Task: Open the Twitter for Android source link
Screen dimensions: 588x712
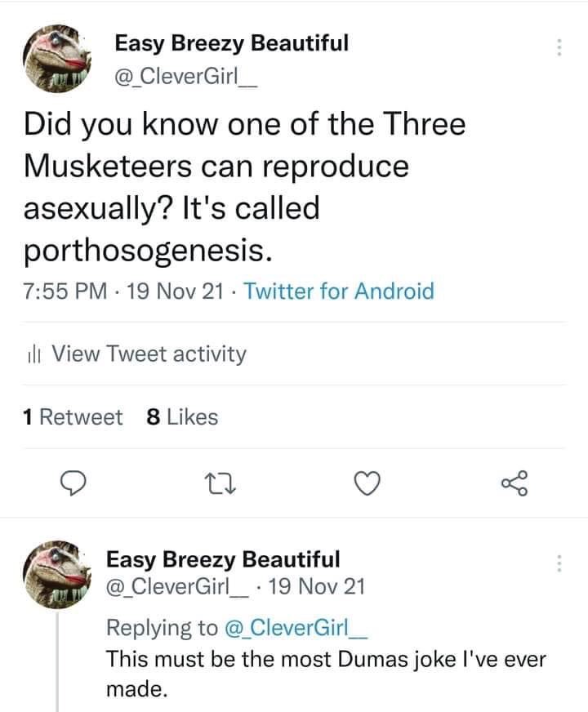Action: (339, 291)
